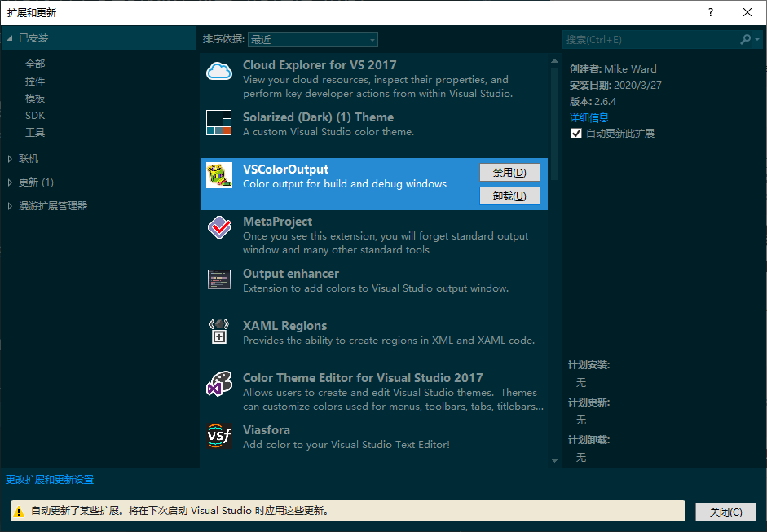The height and width of the screenshot is (532, 767).
Task: Select the Output enhancer extension title
Action: 290,274
